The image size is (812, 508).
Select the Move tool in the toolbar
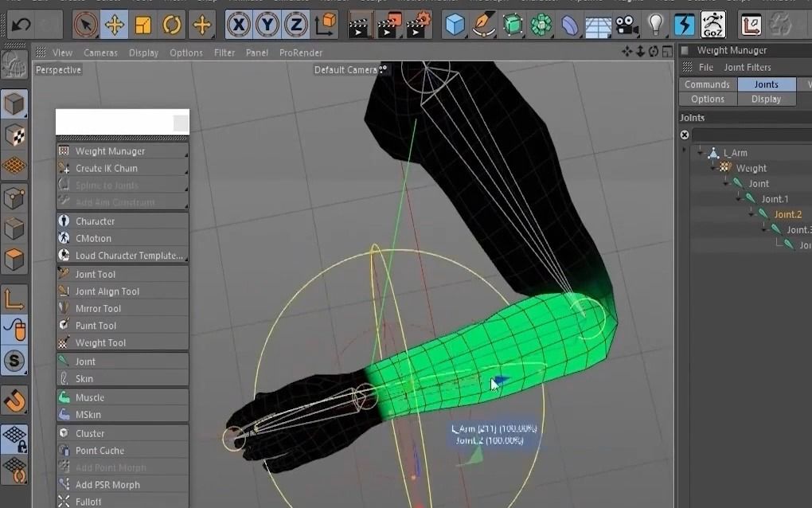click(x=115, y=25)
